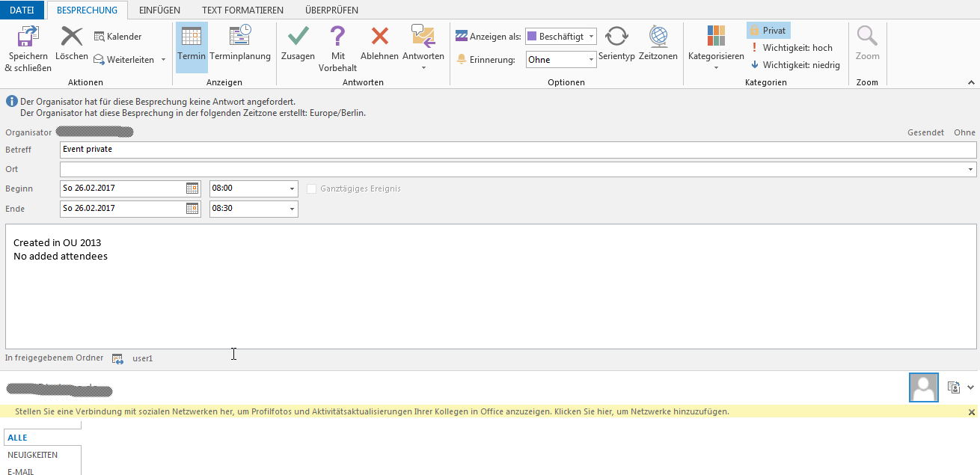Image resolution: width=980 pixels, height=475 pixels.
Task: Open the Erinnerung reminder dropdown
Action: tap(591, 60)
